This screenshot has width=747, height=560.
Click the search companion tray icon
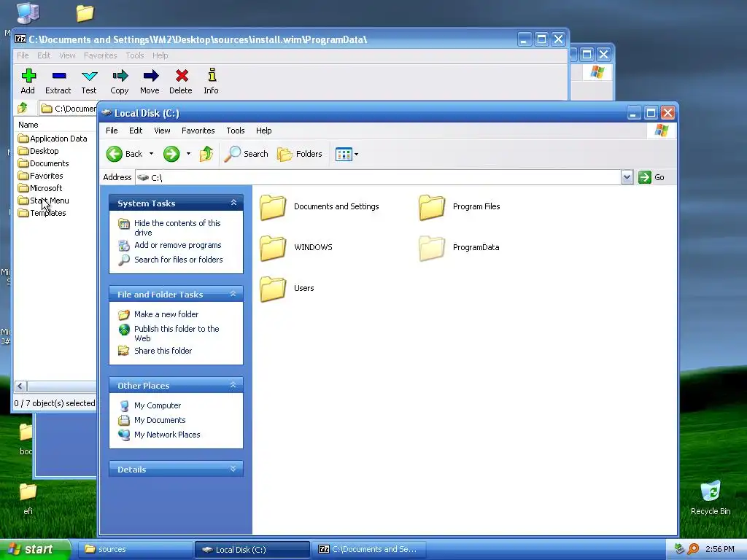693,549
